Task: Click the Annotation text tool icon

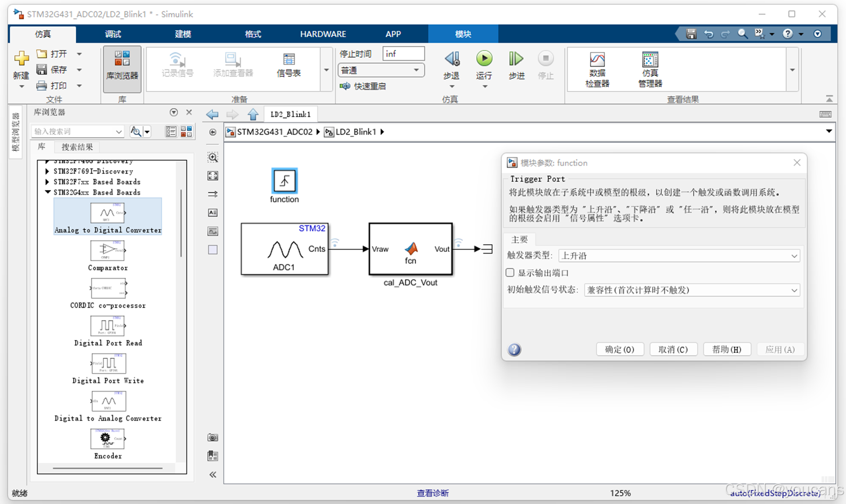Action: 213,213
